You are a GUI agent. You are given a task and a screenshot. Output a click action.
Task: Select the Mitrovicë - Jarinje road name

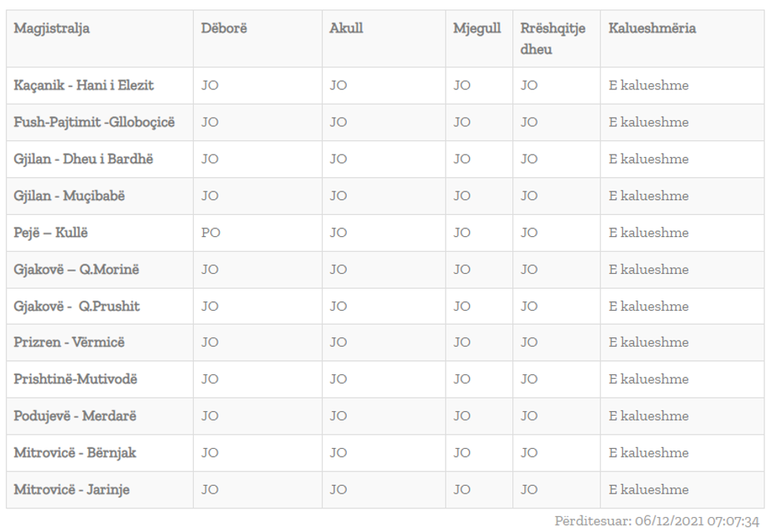[71, 490]
